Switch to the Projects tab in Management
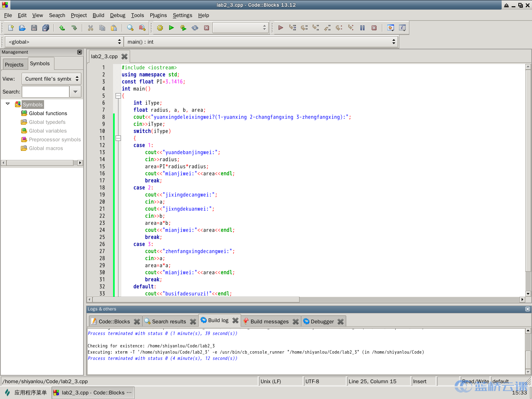Screen dimensions: 532x399 [x=15, y=64]
